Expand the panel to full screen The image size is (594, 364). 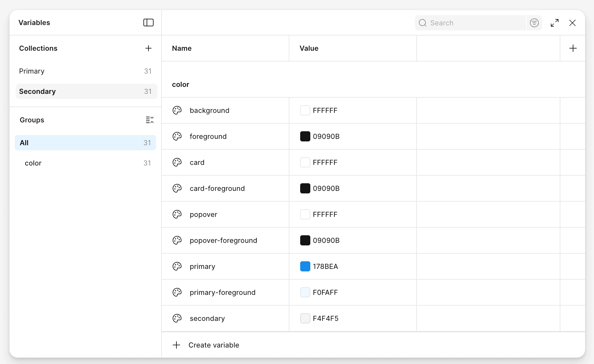(555, 23)
